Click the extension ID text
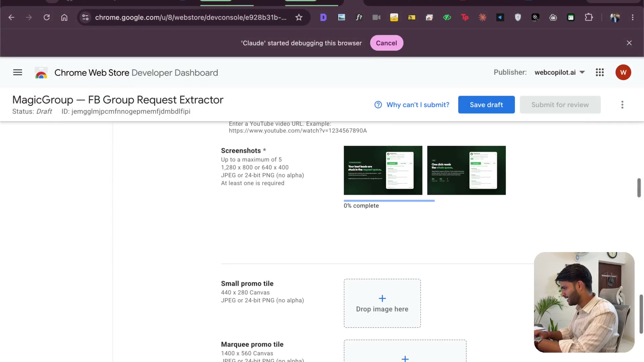The image size is (644, 362). click(x=126, y=112)
